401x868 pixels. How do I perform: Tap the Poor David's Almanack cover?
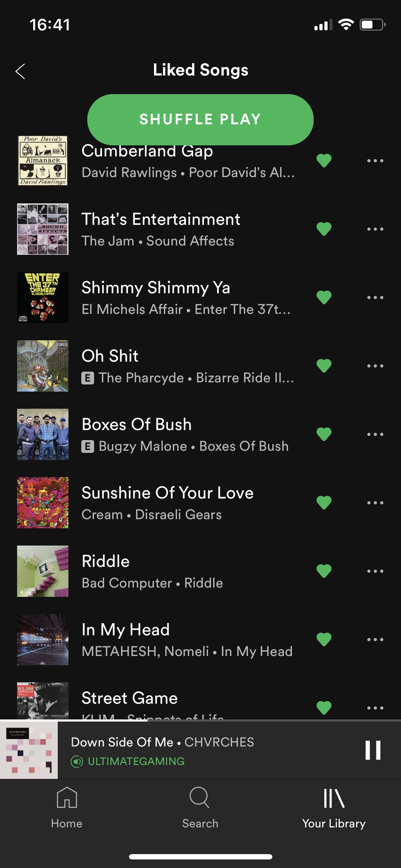point(43,161)
